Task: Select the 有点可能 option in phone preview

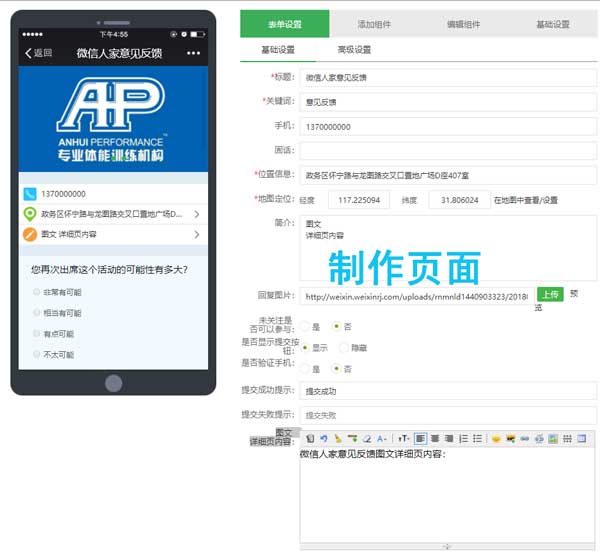Action: point(37,334)
